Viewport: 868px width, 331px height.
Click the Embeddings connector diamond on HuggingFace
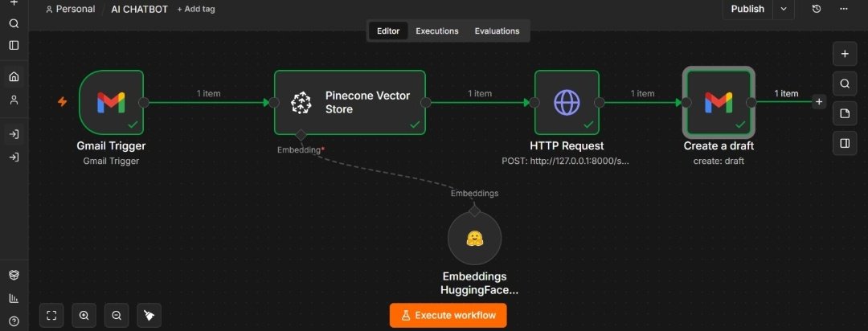pos(474,210)
